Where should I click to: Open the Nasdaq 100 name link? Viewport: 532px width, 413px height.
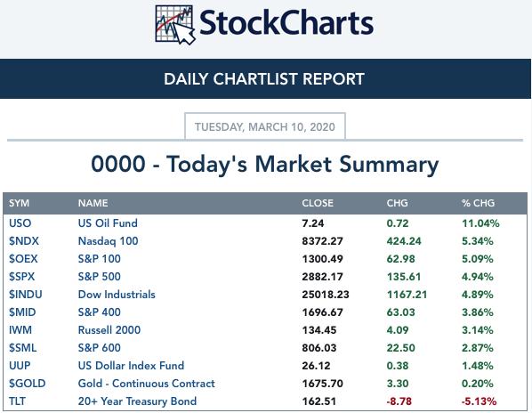click(108, 241)
